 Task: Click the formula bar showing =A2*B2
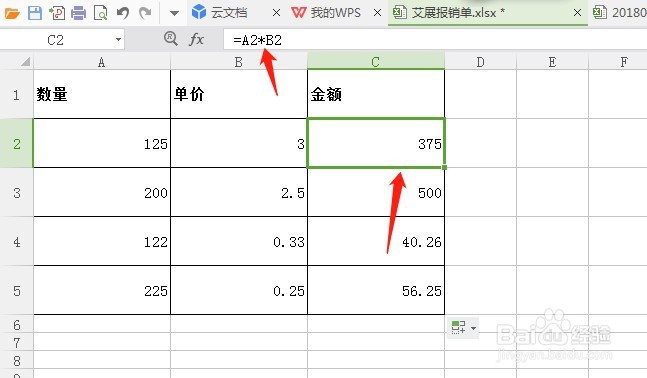tap(435, 40)
